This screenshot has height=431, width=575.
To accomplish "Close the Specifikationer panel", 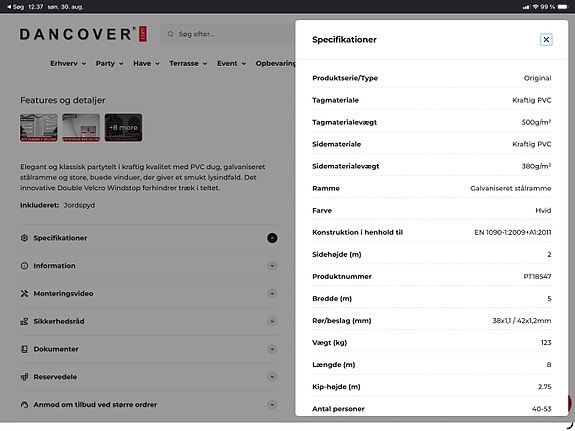I will (x=546, y=40).
